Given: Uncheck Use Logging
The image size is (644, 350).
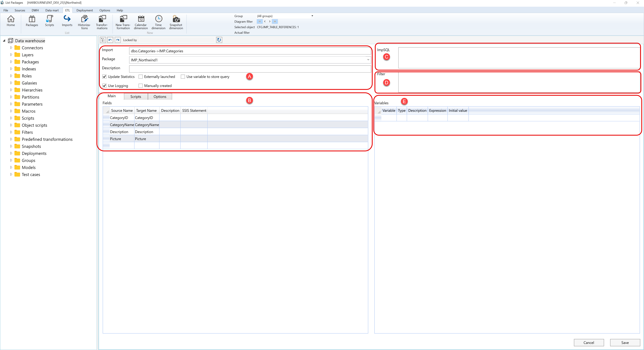Looking at the screenshot, I should [104, 86].
